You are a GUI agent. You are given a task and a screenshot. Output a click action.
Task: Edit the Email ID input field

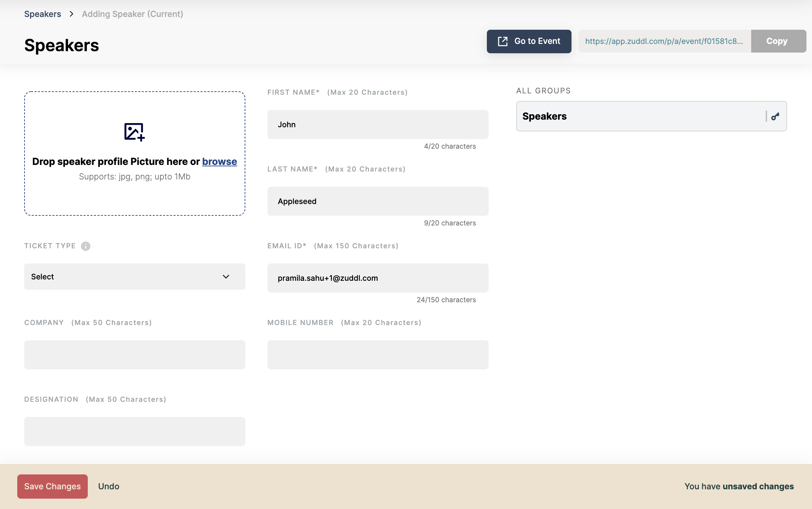378,278
